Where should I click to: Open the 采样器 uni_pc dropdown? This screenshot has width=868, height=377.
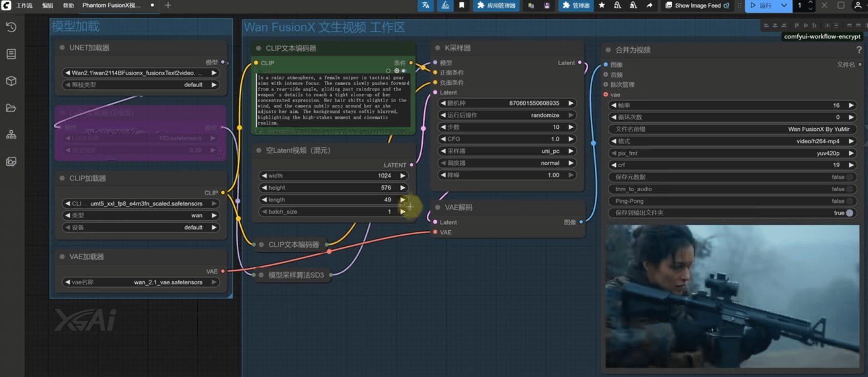point(507,151)
